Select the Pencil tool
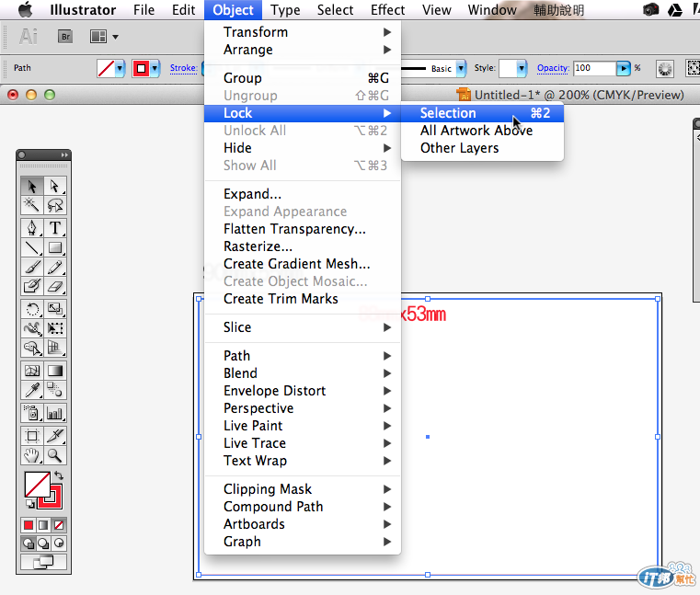Viewport: 700px width, 595px height. tap(55, 267)
